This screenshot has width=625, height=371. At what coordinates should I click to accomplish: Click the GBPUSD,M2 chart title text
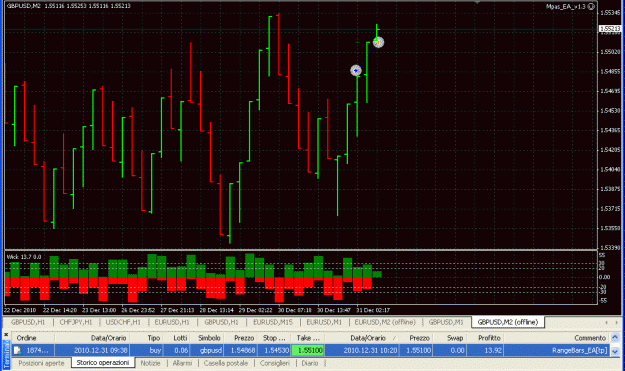(x=24, y=6)
